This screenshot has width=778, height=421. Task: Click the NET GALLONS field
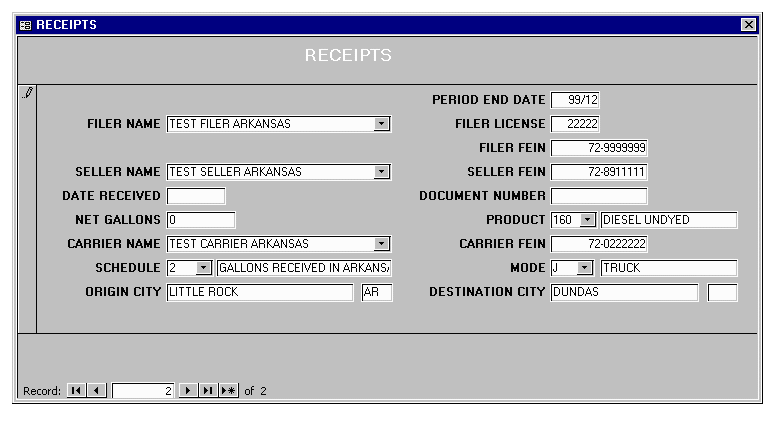tap(201, 220)
